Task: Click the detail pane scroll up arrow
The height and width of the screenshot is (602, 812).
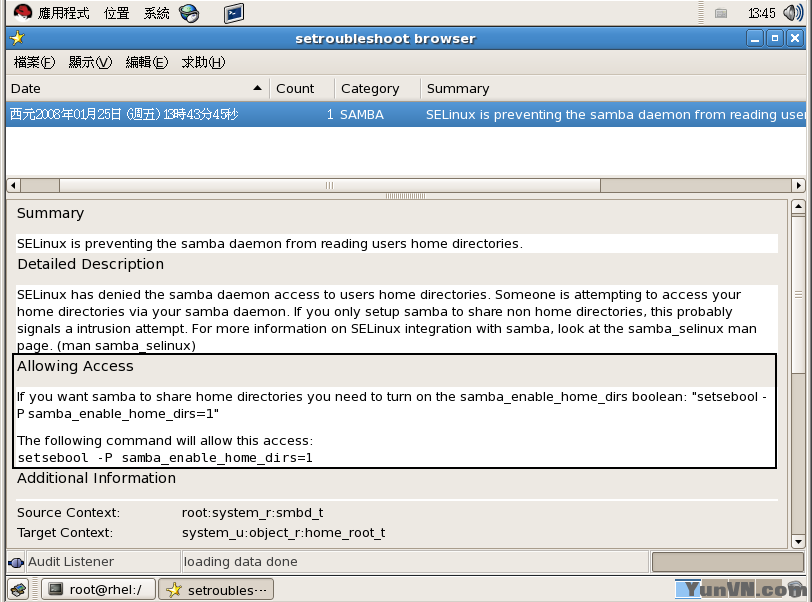Action: pyautogui.click(x=798, y=207)
